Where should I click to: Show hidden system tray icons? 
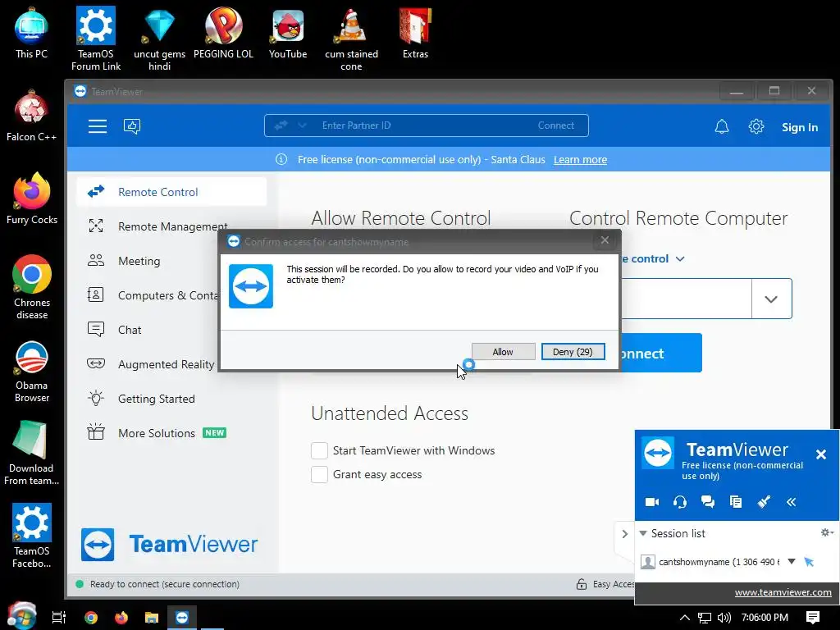(685, 618)
